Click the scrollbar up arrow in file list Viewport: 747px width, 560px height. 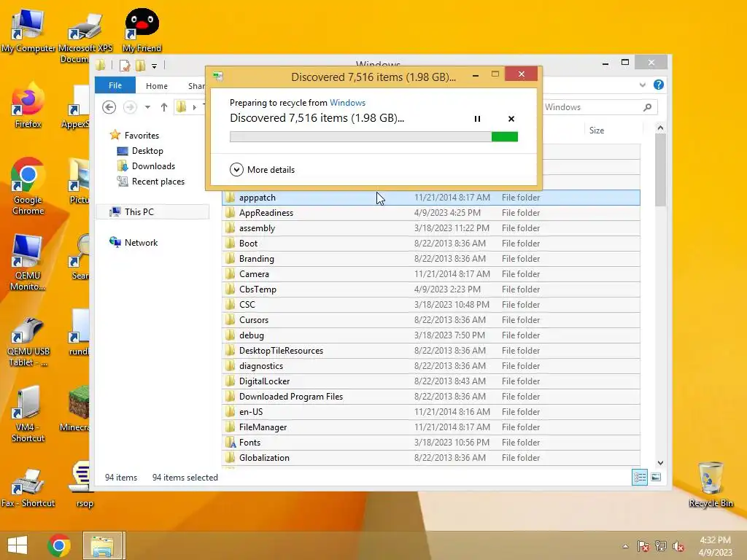click(660, 128)
